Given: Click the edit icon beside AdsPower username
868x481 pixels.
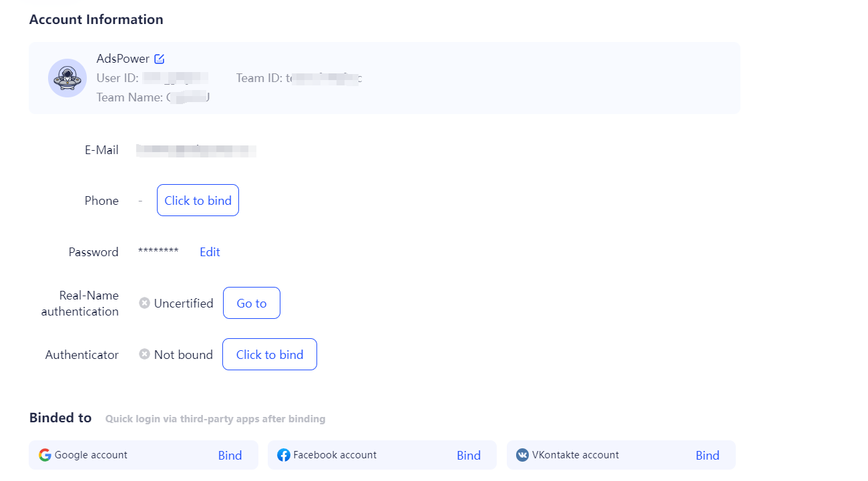Looking at the screenshot, I should (x=159, y=59).
